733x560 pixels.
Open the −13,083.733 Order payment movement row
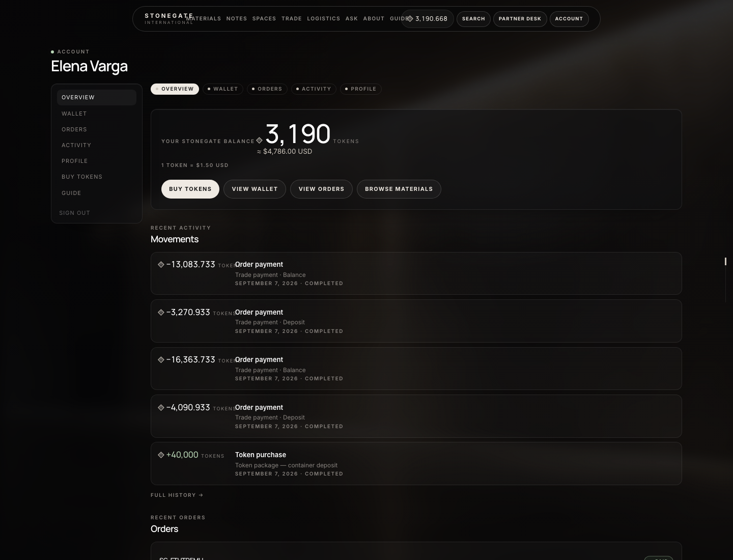click(x=416, y=273)
